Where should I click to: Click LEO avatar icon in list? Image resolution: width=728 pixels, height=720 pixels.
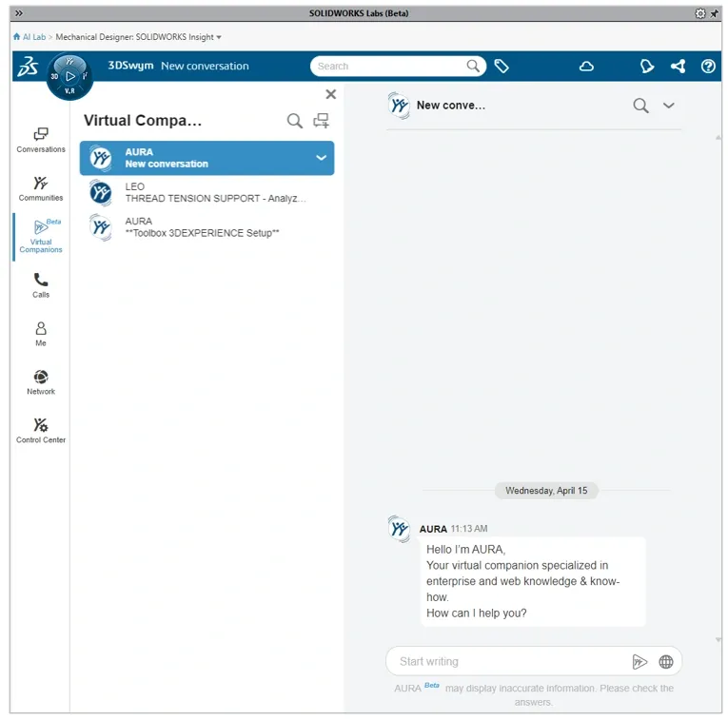tap(100, 192)
